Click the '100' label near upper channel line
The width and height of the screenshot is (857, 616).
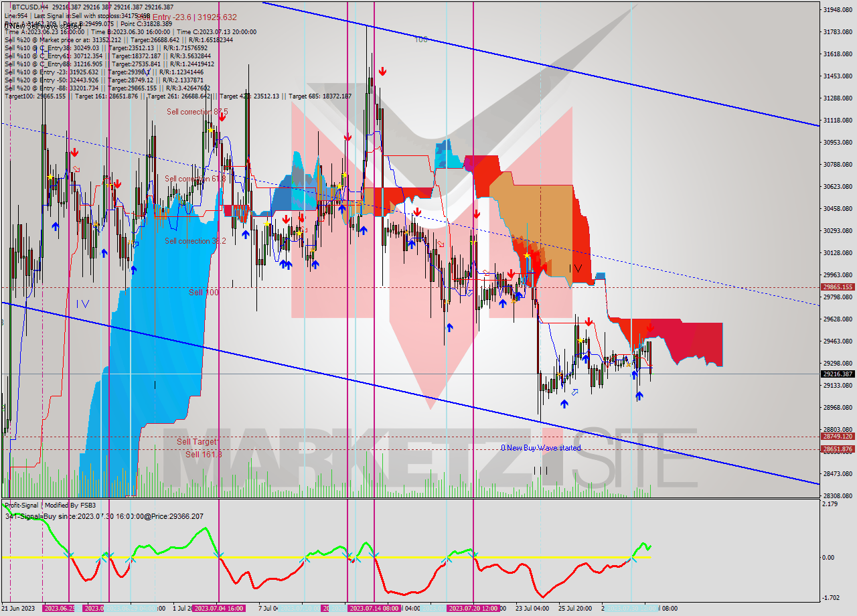(x=420, y=40)
